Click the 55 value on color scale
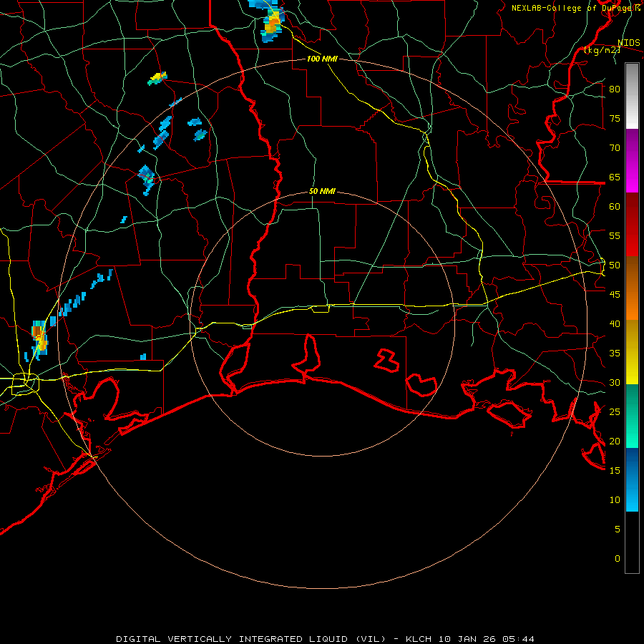The height and width of the screenshot is (644, 644). 615,235
